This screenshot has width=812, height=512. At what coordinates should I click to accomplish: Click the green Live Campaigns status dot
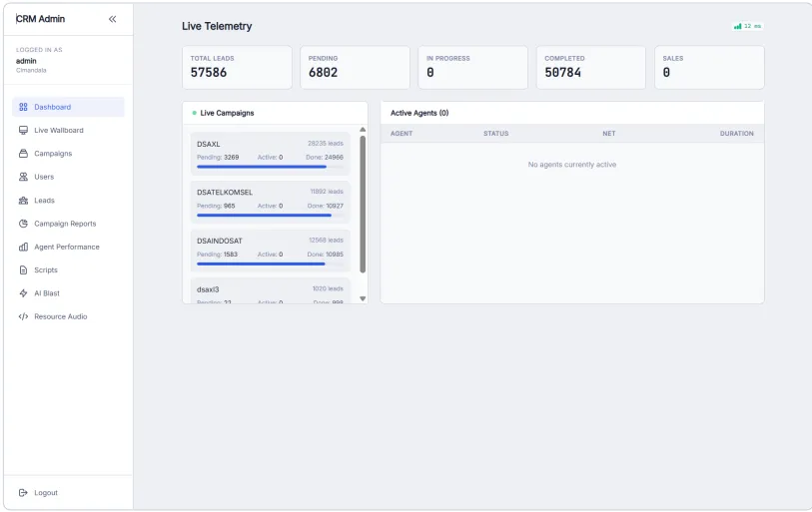pyautogui.click(x=194, y=113)
